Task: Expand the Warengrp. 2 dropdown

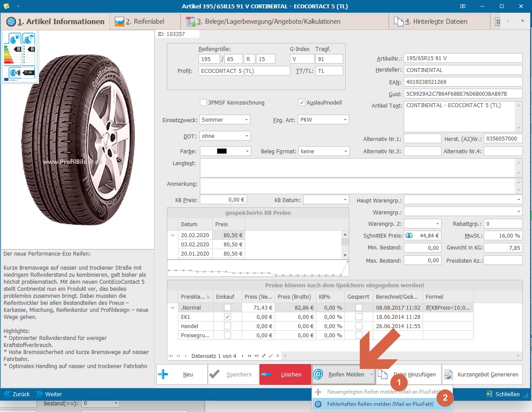Action: pyautogui.click(x=438, y=224)
